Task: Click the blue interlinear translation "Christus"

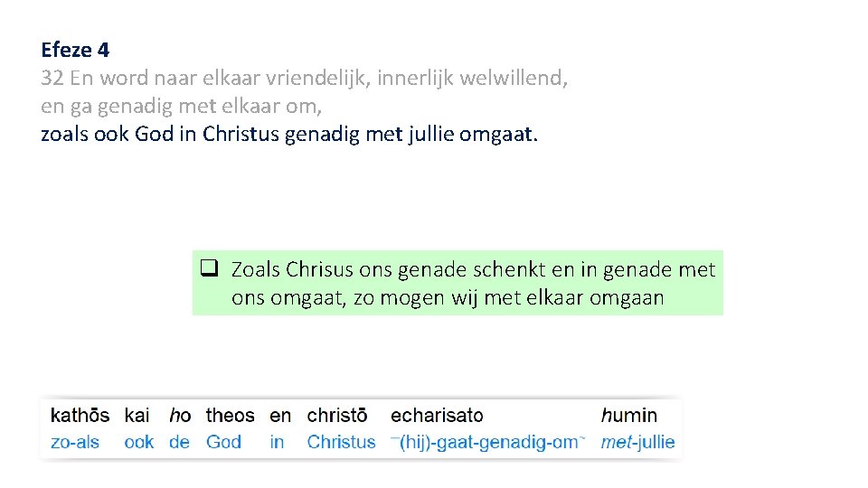Action: point(341,442)
